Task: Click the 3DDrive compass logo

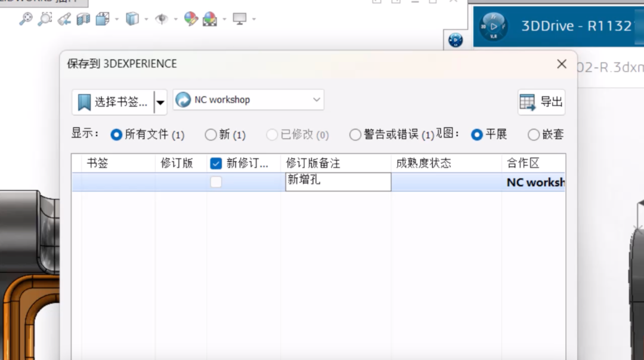Action: tap(494, 26)
